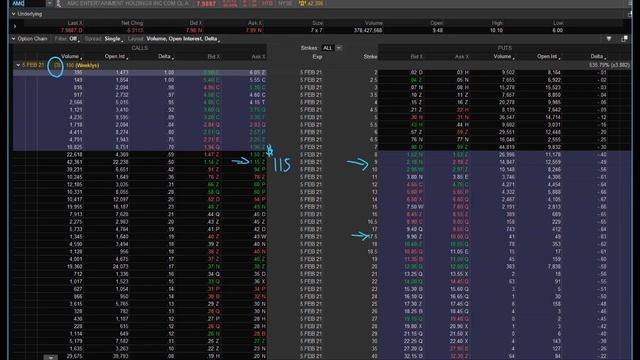Image resolution: width=640 pixels, height=360 pixels.
Task: Collapse the Underlying section
Action: click(x=13, y=14)
